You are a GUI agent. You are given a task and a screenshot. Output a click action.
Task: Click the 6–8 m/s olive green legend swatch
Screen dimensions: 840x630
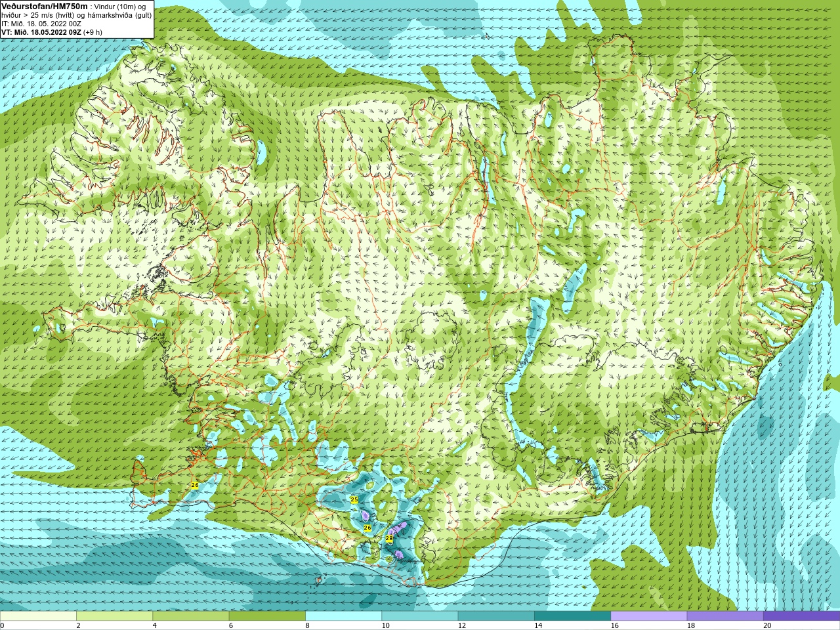point(267,616)
